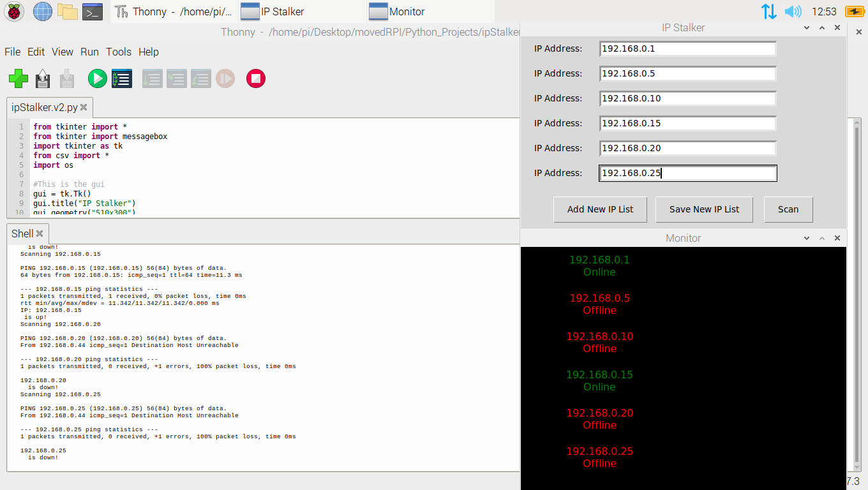
Task: Close the IP Stalker window
Action: coord(837,28)
